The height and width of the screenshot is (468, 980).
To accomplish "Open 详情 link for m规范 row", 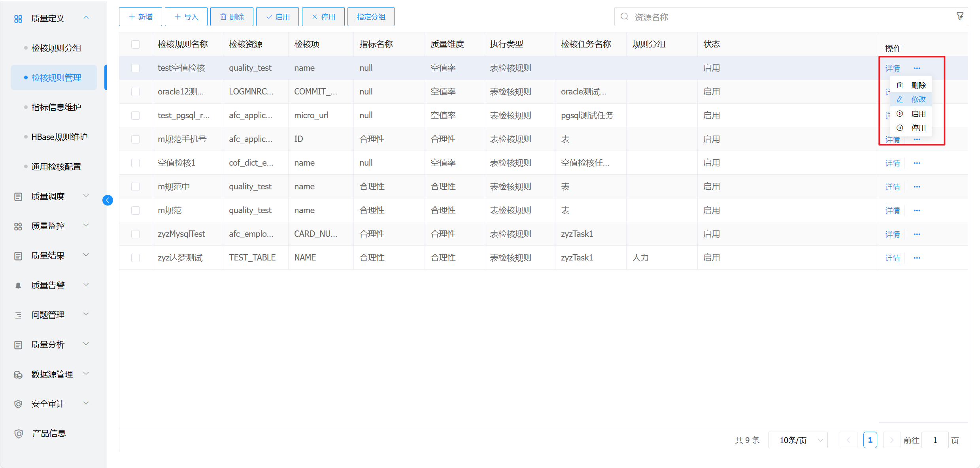I will [892, 210].
